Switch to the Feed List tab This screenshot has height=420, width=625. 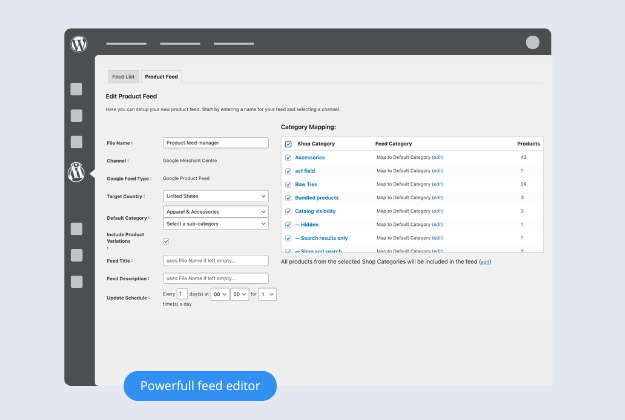pos(123,76)
